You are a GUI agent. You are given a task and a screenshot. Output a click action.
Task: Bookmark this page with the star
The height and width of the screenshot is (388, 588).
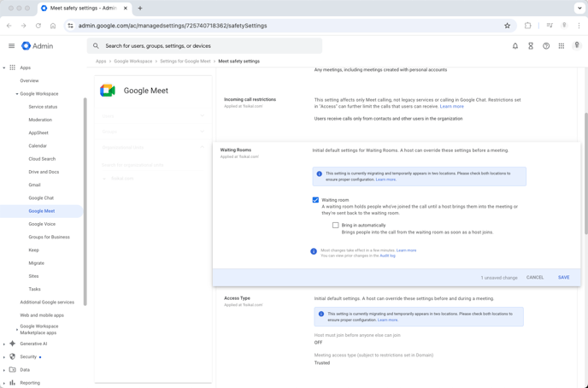(x=508, y=26)
